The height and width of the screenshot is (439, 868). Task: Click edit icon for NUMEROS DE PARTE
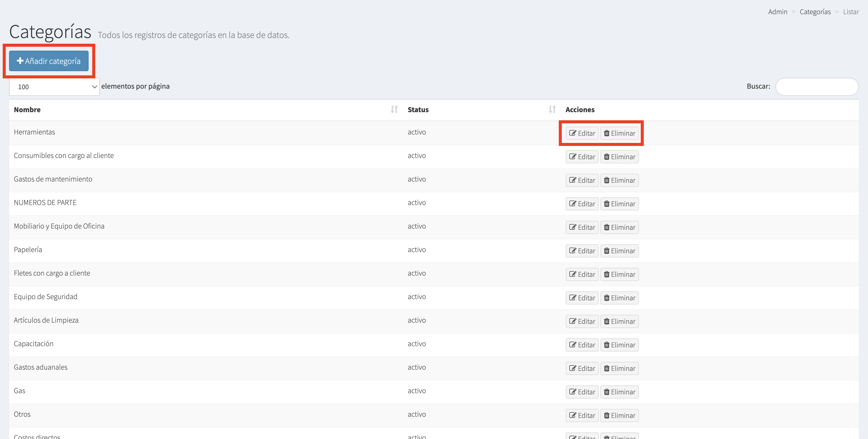tap(573, 203)
